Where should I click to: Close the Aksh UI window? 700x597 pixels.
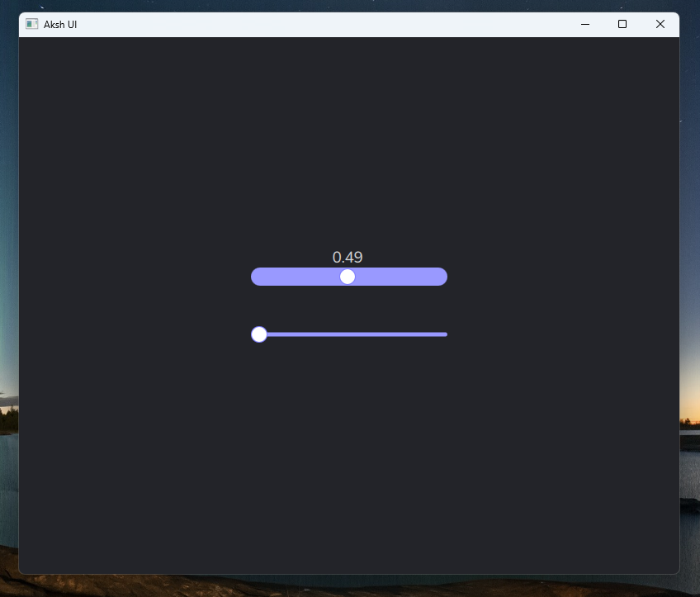point(660,25)
